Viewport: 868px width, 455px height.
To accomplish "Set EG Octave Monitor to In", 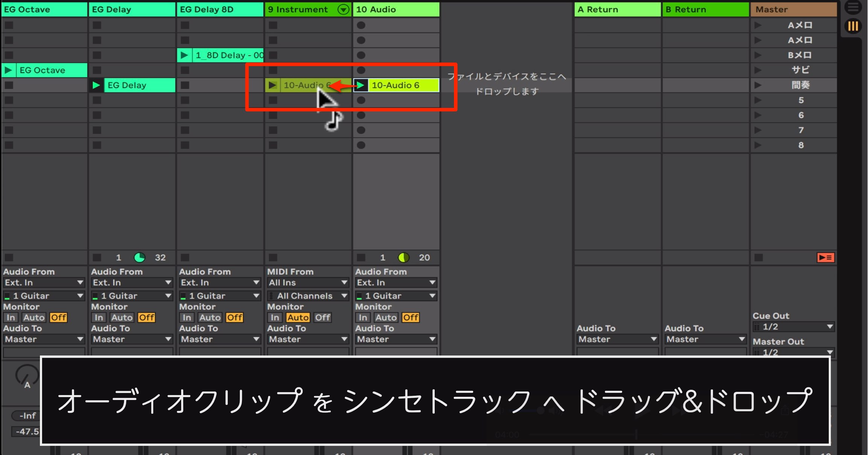I will [11, 317].
